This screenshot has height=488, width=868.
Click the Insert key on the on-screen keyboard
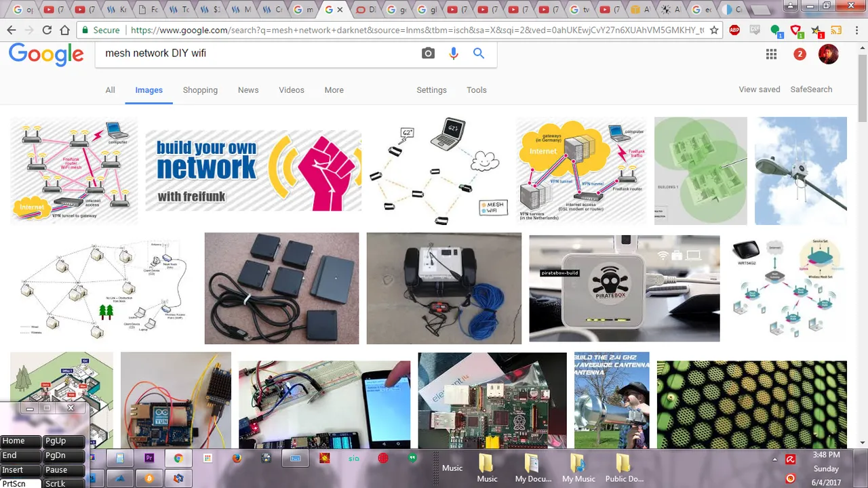point(22,470)
